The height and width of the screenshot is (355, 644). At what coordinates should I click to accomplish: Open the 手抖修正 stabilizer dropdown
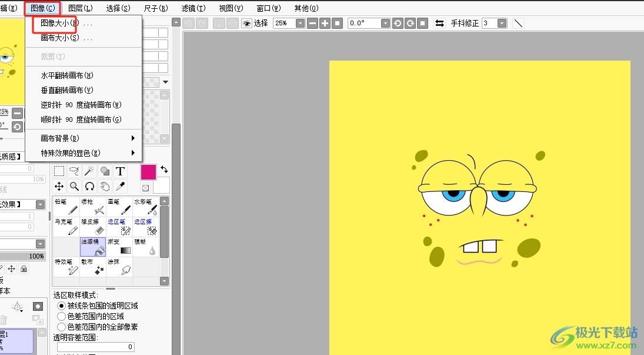[502, 24]
